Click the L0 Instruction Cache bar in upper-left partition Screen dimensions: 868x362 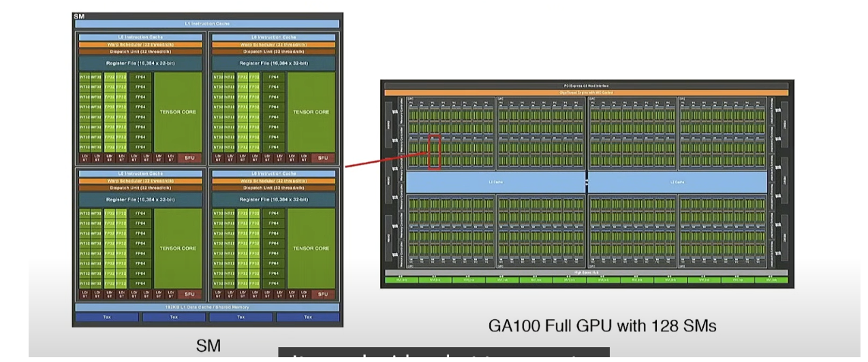coord(140,37)
